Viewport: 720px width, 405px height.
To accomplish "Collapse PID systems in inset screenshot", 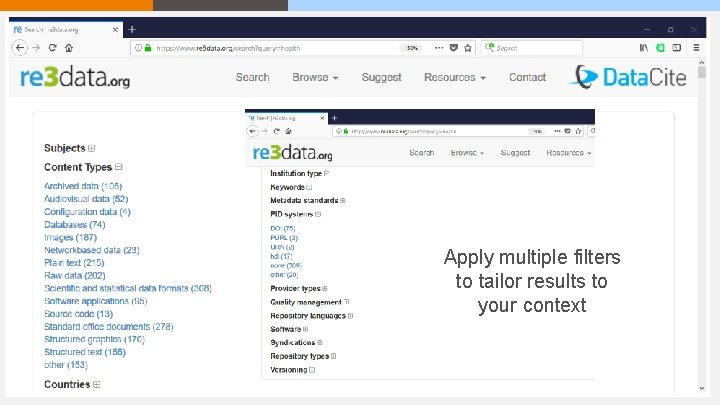I will tap(318, 214).
